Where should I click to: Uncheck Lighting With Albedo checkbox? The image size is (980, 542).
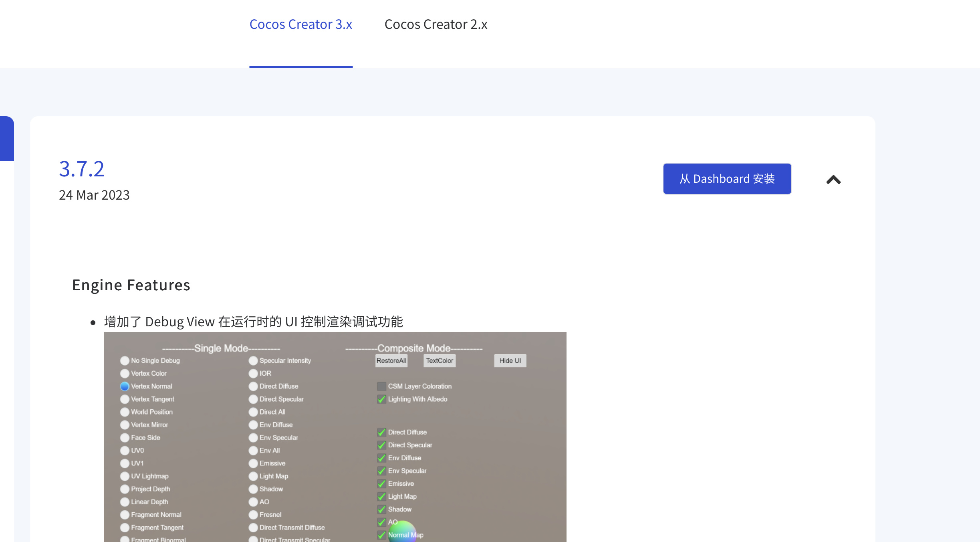click(x=381, y=399)
